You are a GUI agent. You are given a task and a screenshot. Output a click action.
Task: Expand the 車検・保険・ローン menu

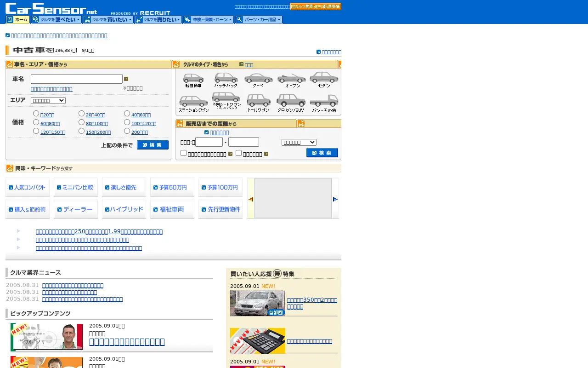click(x=208, y=20)
